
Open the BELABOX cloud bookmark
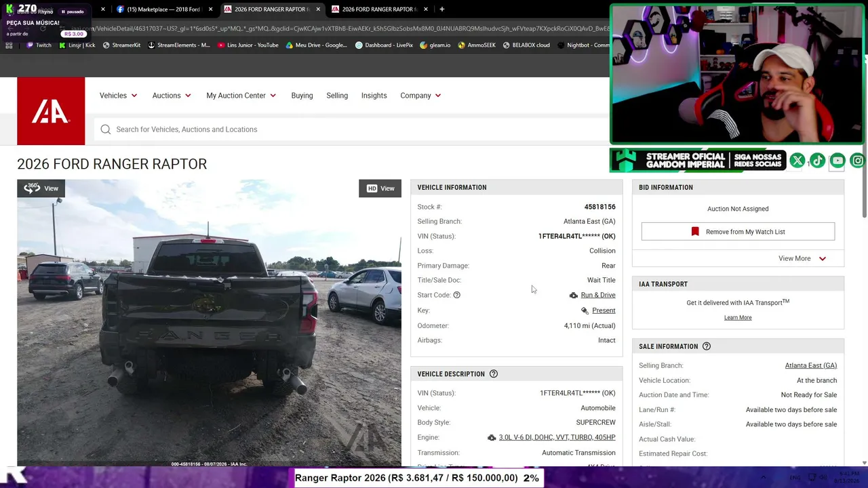click(526, 45)
